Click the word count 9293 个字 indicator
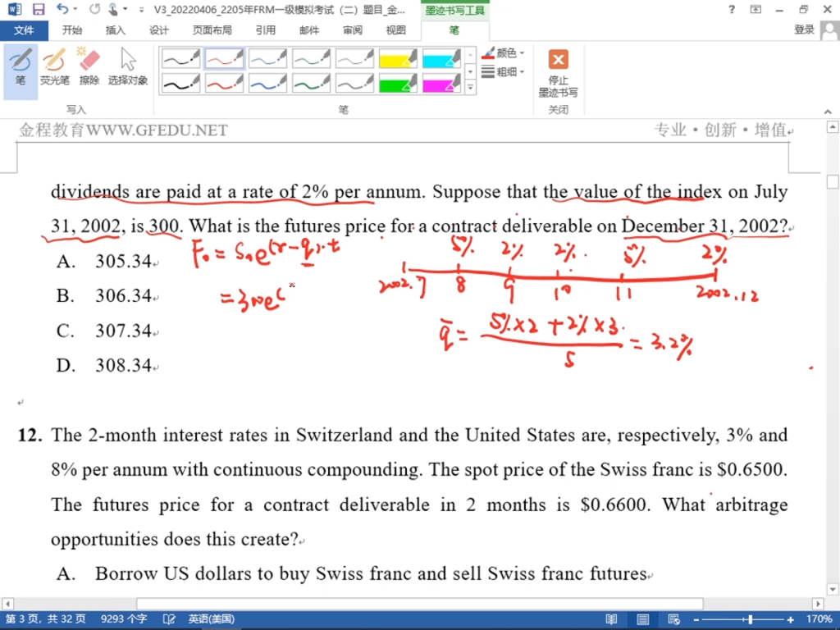This screenshot has height=630, width=840. tap(124, 619)
